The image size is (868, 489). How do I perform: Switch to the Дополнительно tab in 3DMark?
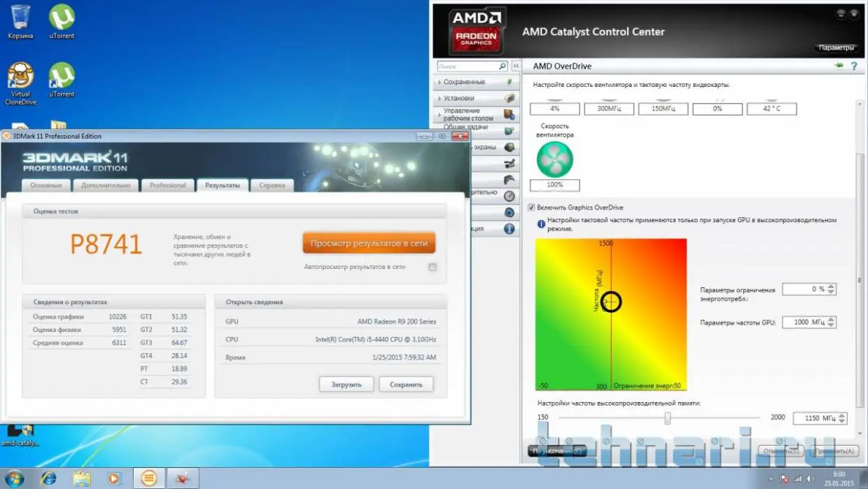(106, 185)
